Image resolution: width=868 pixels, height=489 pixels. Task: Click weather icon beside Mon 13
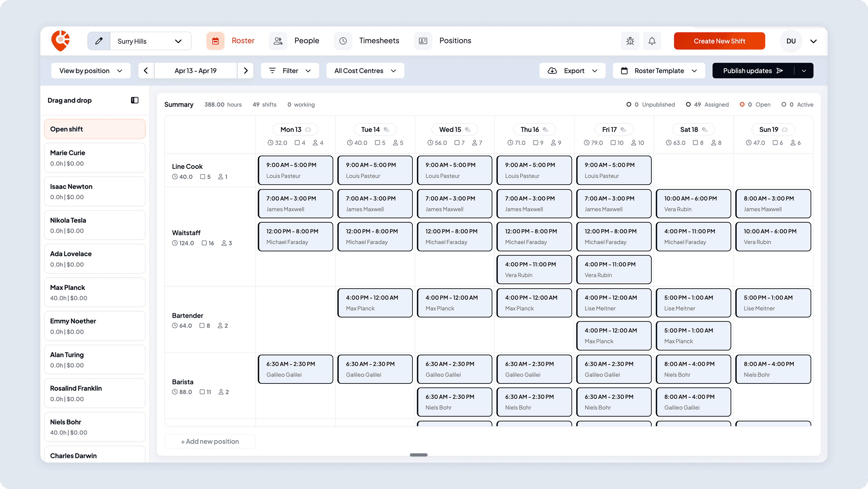point(308,129)
